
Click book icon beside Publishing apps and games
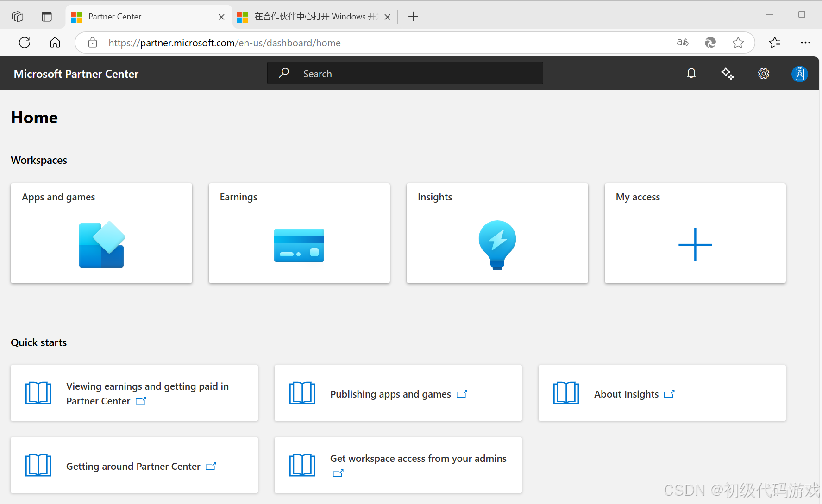coord(302,393)
